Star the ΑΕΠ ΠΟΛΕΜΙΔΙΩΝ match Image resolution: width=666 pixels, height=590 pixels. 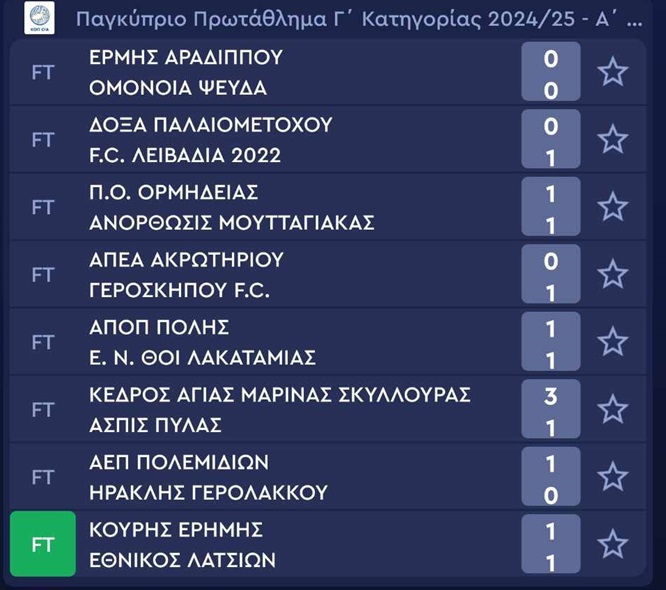coord(612,477)
